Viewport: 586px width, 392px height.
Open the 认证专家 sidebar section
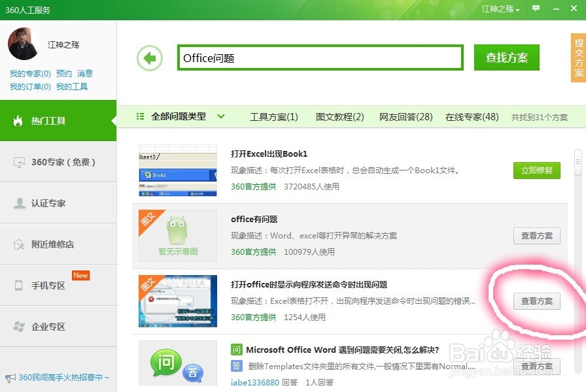pos(58,203)
